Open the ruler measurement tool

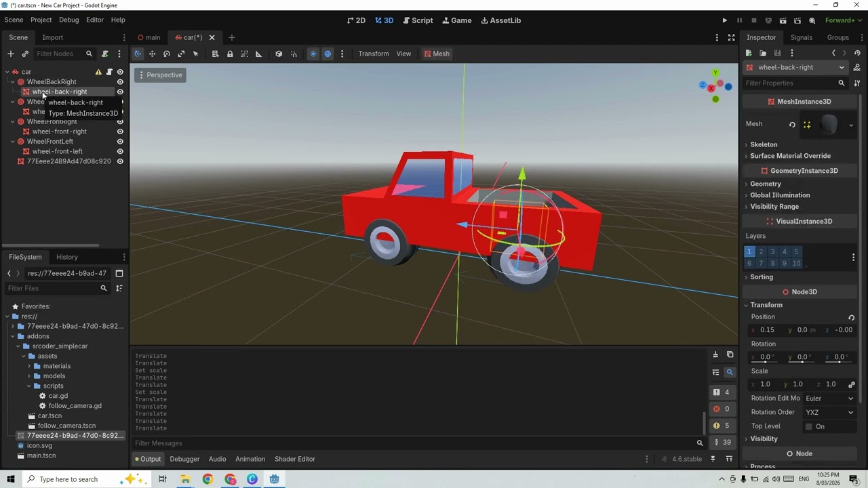pos(258,54)
